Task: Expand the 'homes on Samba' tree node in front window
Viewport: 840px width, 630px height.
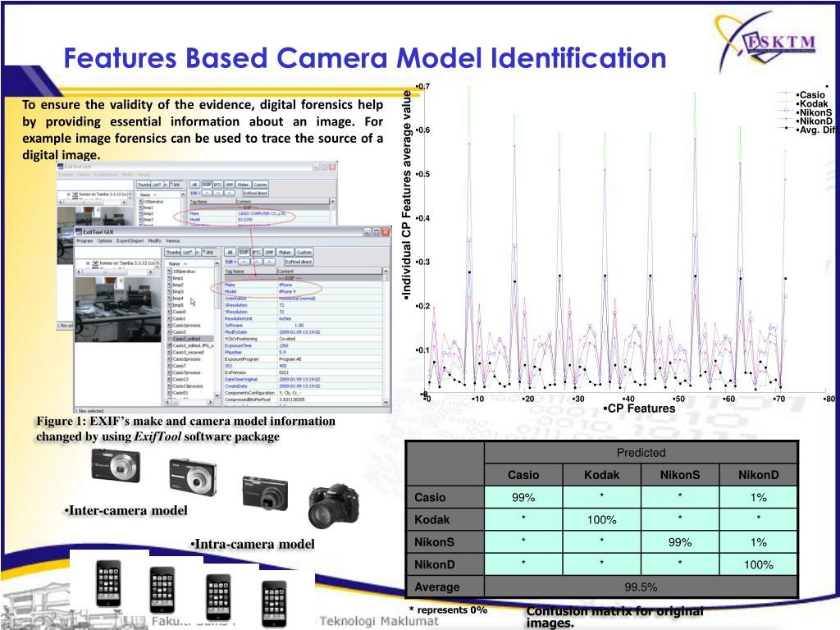Action: click(88, 263)
